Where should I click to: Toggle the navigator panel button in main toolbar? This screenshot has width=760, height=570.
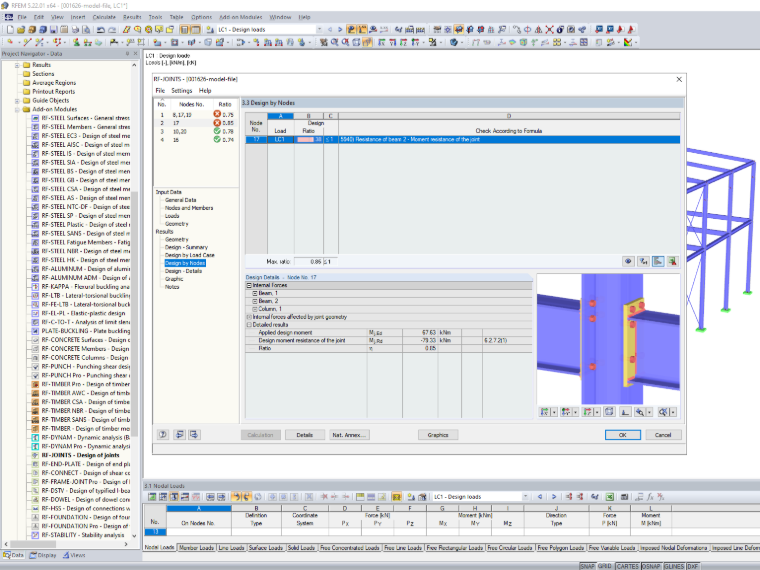(185, 30)
